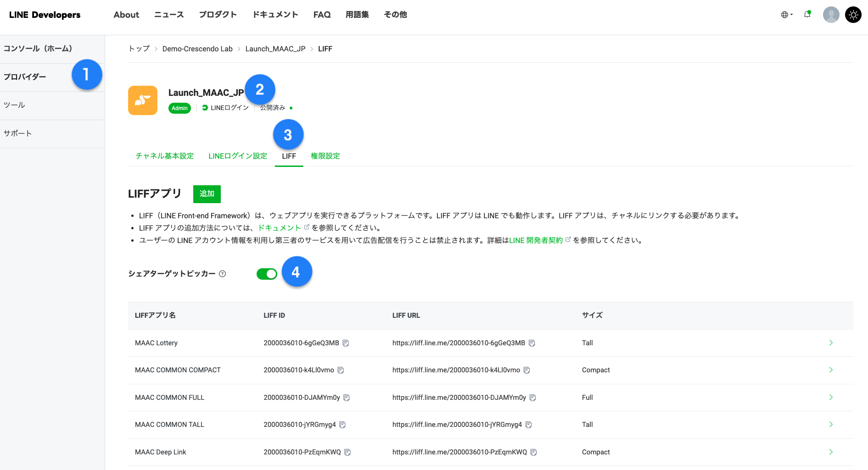Copy LIFF ID 2000036010-jYRGmyg4
The image size is (868, 470).
point(342,425)
